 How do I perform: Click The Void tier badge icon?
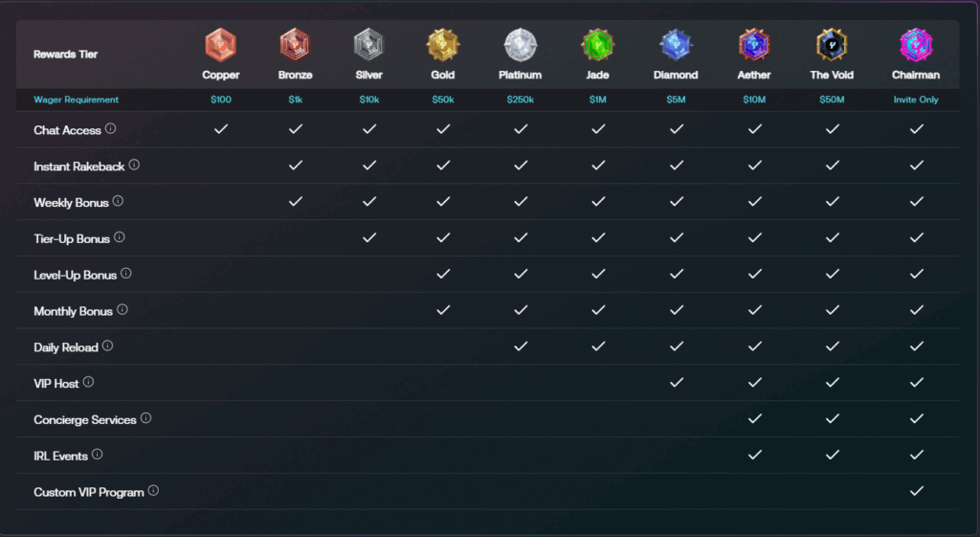point(832,45)
